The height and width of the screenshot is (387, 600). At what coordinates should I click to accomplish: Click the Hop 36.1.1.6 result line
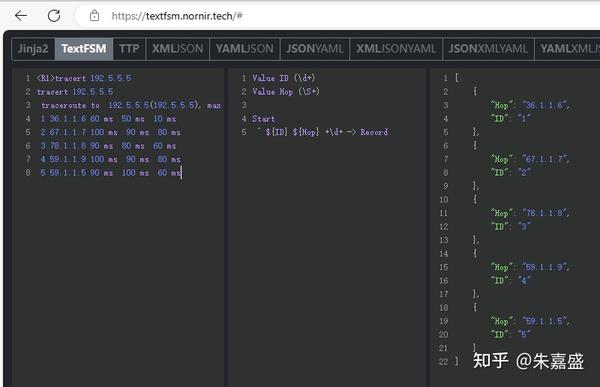tap(530, 105)
